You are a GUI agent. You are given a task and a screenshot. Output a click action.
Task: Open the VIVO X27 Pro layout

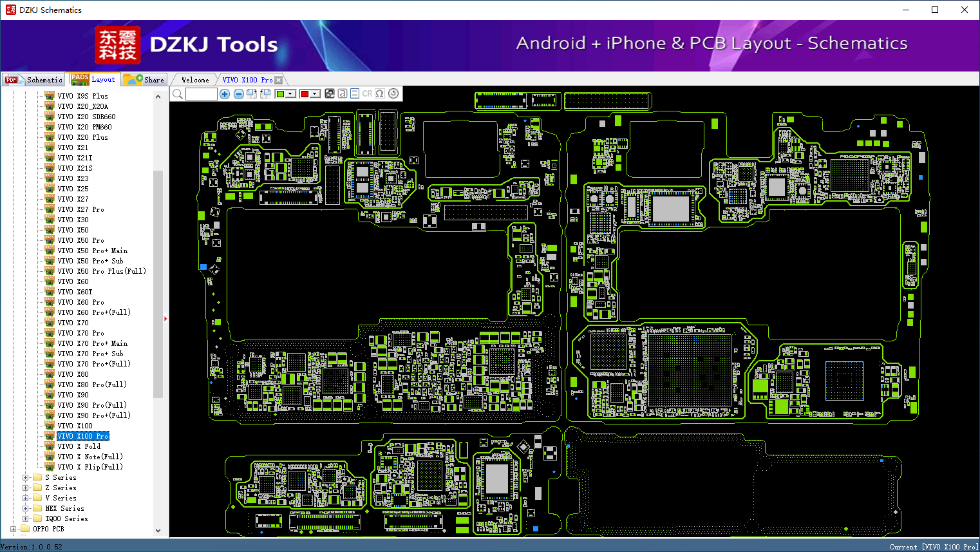pos(81,209)
